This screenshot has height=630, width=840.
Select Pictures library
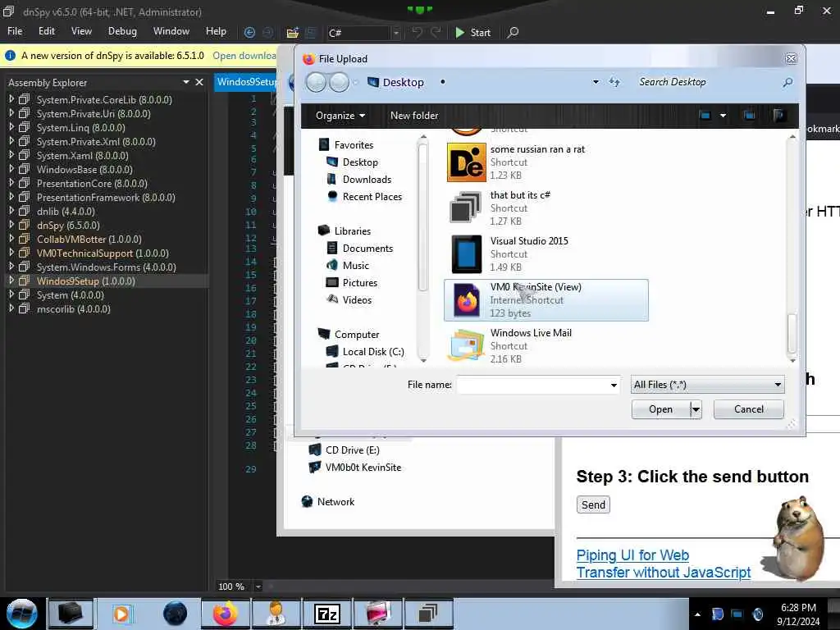coord(360,282)
